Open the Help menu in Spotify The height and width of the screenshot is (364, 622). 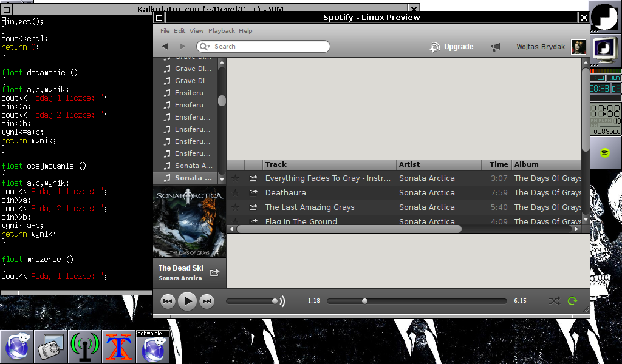tap(245, 30)
